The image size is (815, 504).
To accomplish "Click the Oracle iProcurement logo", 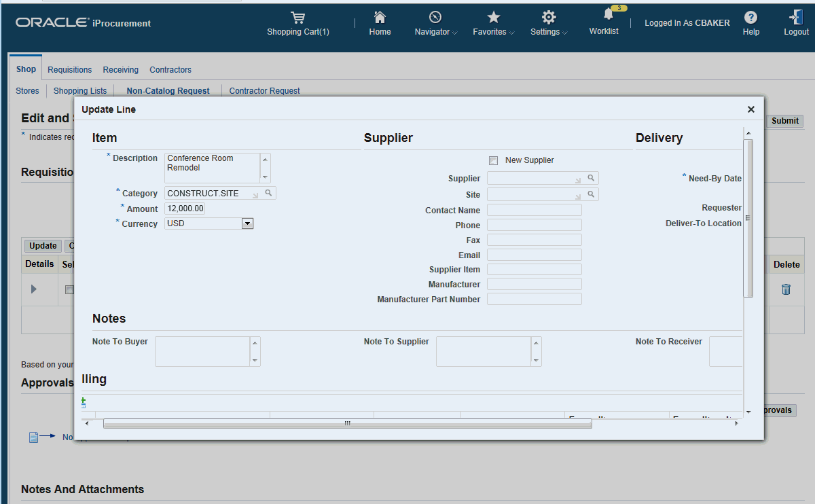I will (x=84, y=23).
